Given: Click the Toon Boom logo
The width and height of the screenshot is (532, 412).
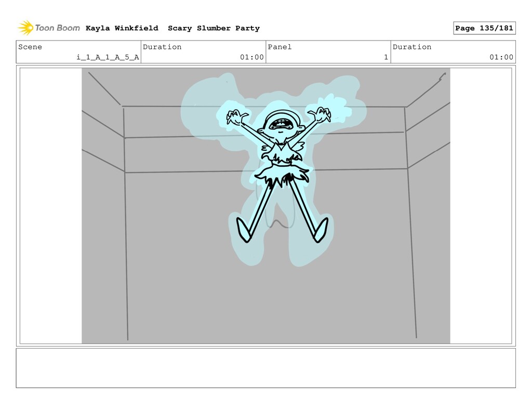Looking at the screenshot, I should click(49, 28).
